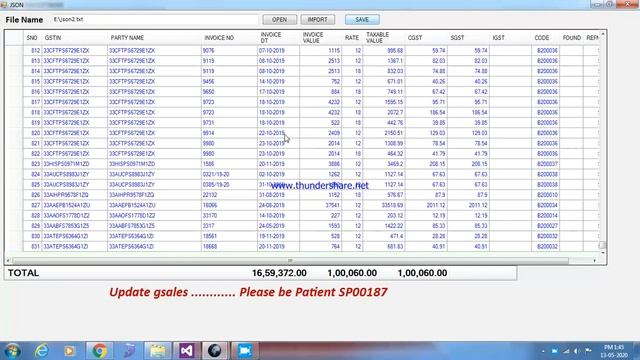Focus the File Name path field

[x=155, y=20]
